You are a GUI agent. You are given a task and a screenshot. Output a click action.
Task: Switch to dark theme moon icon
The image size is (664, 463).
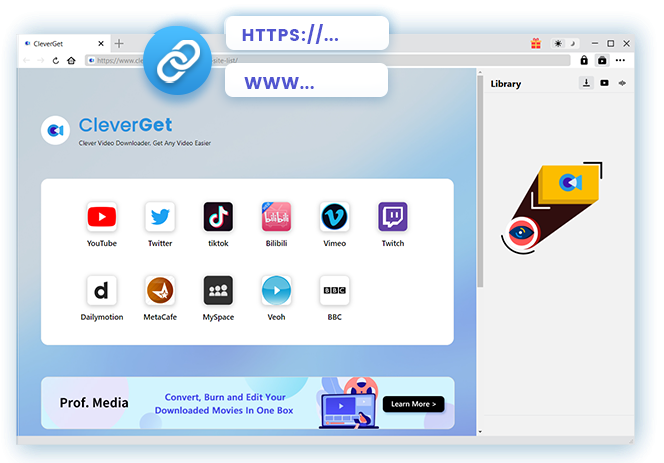[573, 43]
